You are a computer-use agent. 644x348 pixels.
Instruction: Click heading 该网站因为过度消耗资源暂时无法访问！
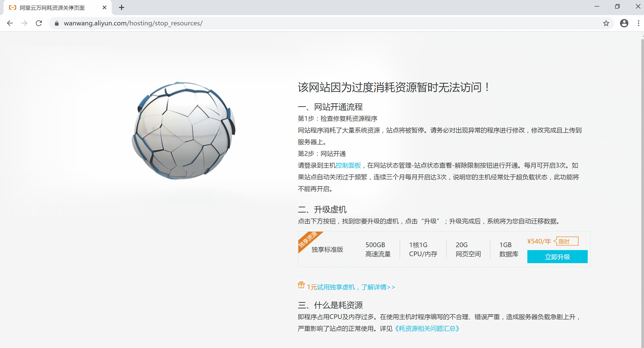[x=394, y=87]
